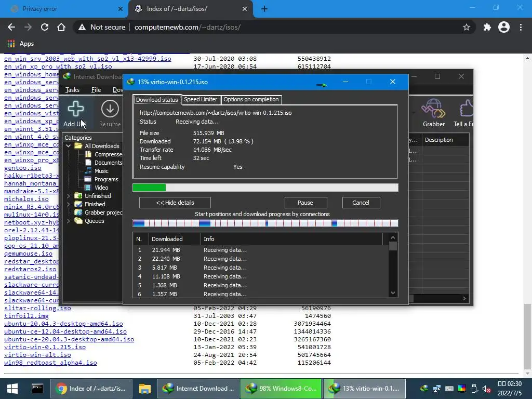
Task: Select the Download status tab
Action: point(157,99)
